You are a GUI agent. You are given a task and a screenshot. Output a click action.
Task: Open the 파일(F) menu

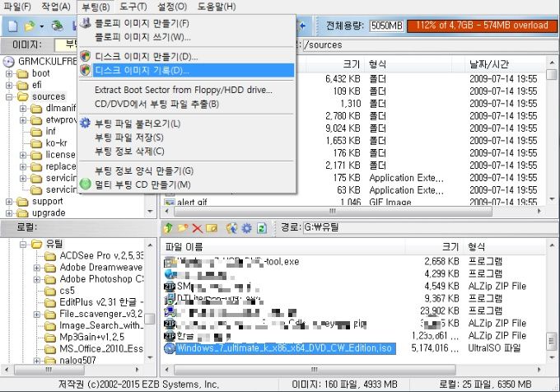(x=17, y=7)
